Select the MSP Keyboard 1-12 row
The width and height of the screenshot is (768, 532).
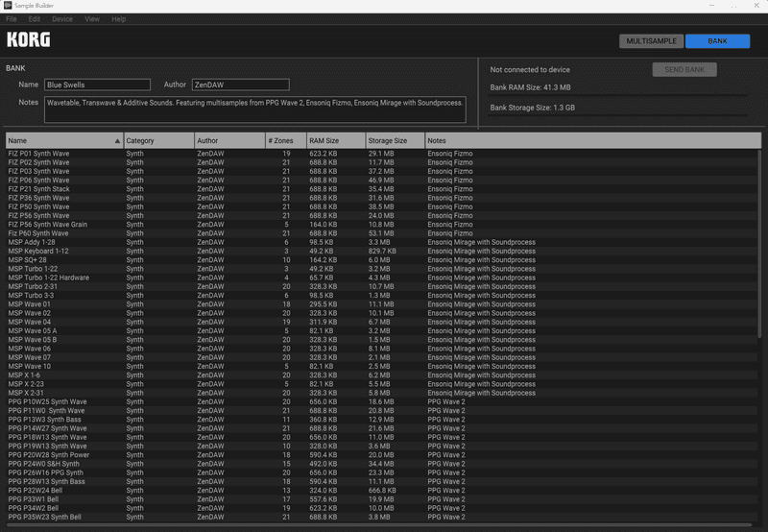(x=381, y=251)
